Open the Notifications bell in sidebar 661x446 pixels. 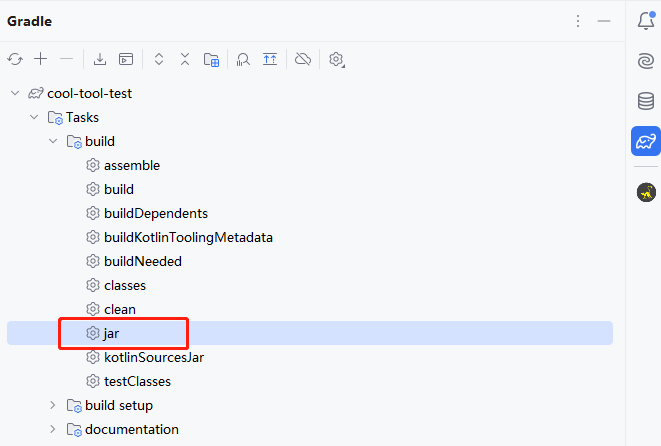click(646, 19)
